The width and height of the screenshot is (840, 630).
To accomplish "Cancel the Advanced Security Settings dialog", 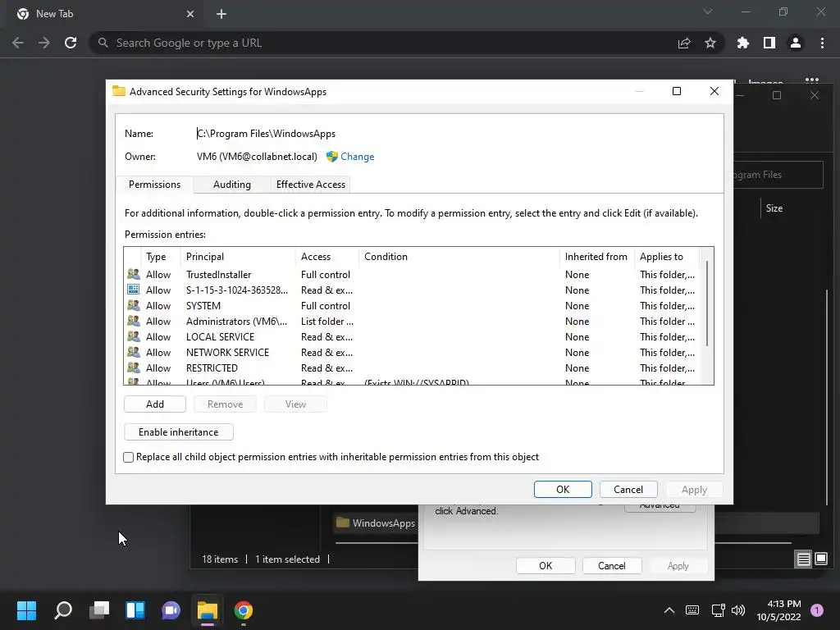I will (628, 489).
